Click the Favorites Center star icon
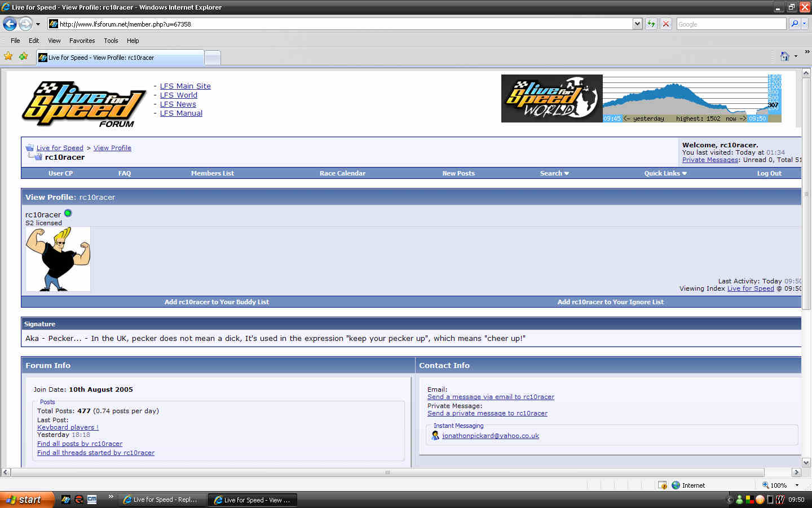The image size is (812, 508). pos(8,56)
